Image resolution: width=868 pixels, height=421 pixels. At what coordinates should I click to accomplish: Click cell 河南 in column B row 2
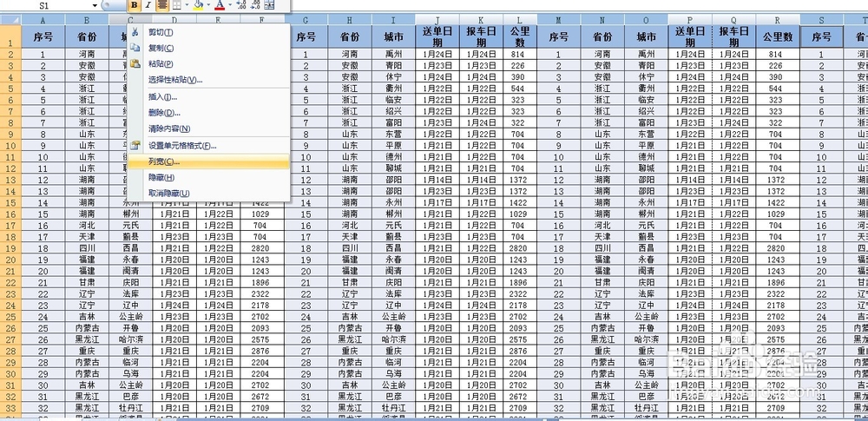[x=87, y=55]
